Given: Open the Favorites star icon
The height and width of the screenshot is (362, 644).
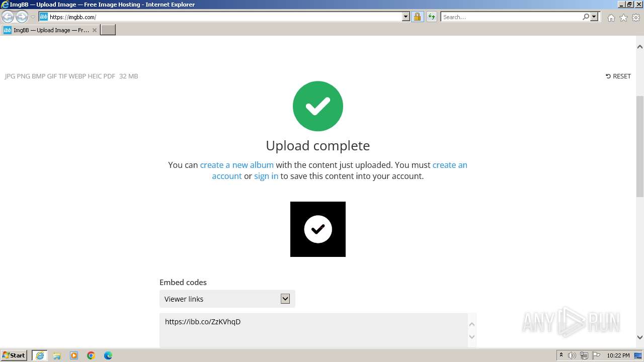Looking at the screenshot, I should [x=623, y=18].
